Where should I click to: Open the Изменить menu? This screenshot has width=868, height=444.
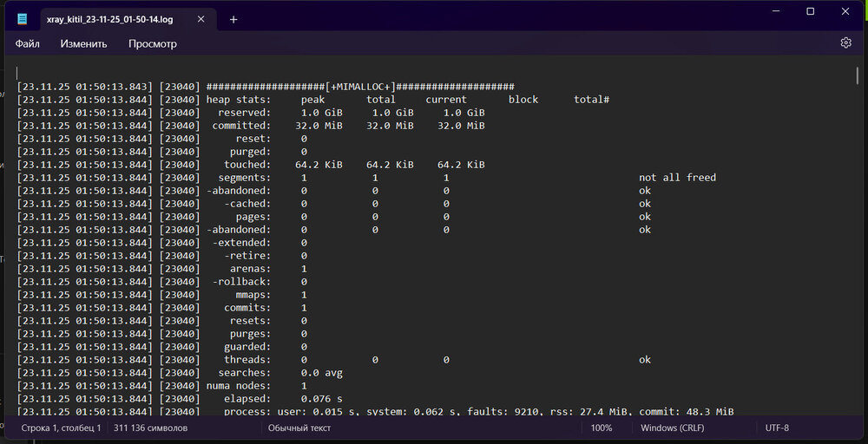click(83, 43)
